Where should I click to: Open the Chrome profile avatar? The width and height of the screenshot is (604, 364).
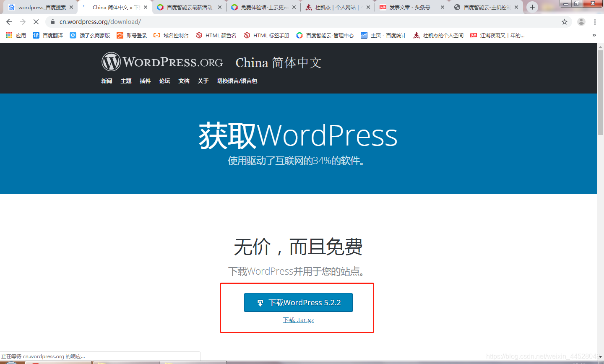pyautogui.click(x=581, y=22)
